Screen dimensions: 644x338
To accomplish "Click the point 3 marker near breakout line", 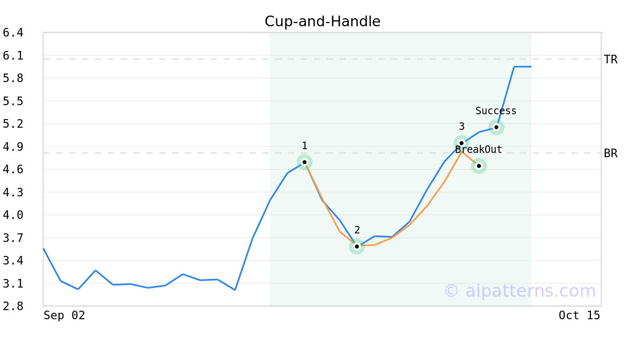I will (x=461, y=143).
